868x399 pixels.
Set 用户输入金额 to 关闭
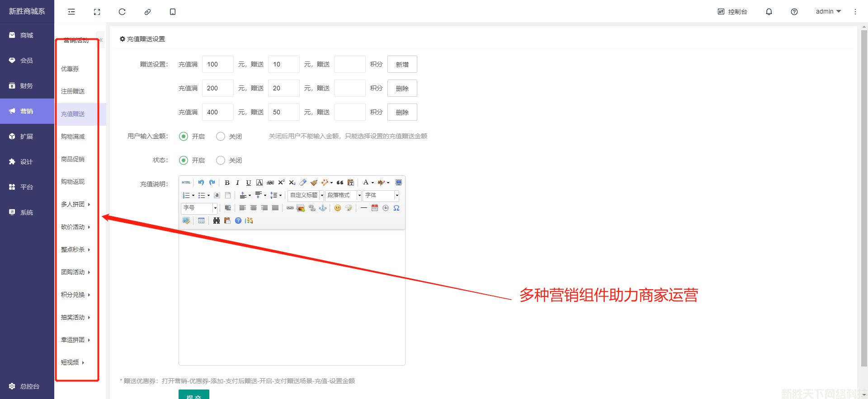pyautogui.click(x=221, y=136)
